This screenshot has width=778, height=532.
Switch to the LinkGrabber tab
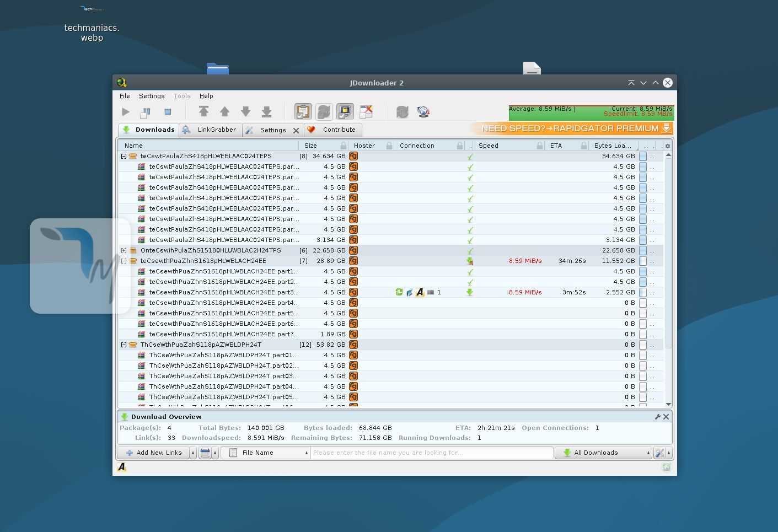(210, 130)
